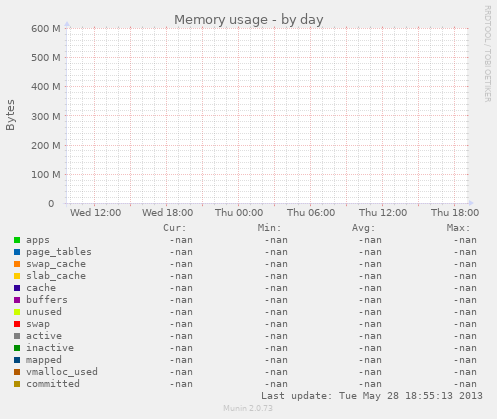
Task: Click the '400 M' y-axis label
Action: click(x=46, y=87)
